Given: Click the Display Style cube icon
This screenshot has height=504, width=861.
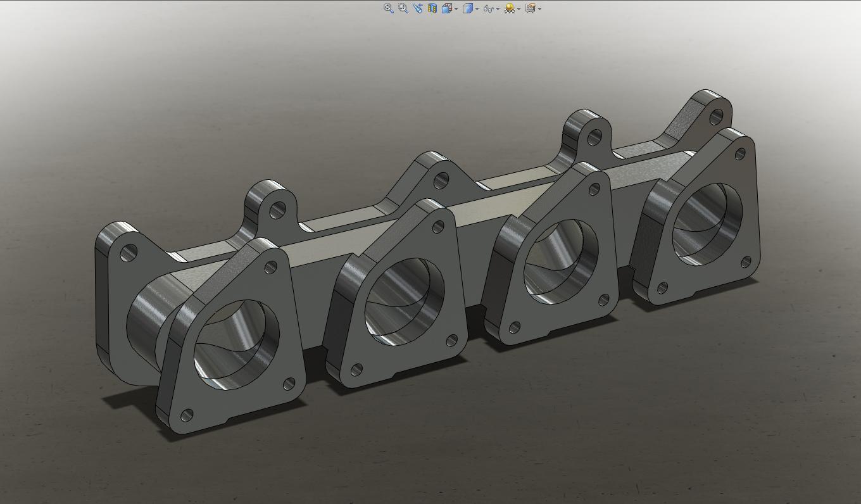Looking at the screenshot, I should [467, 8].
